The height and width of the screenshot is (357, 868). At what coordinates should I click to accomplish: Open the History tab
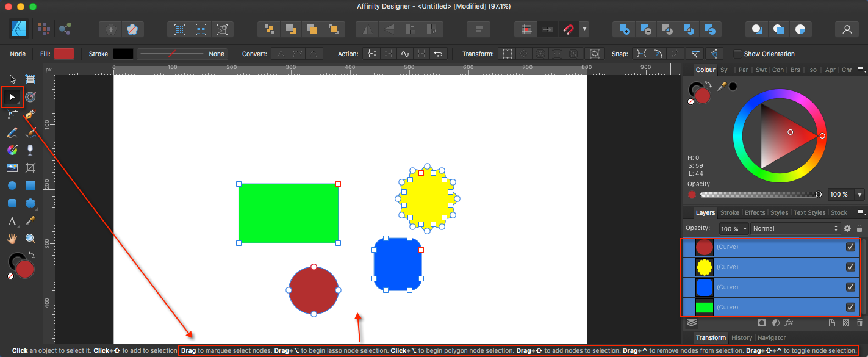[741, 337]
